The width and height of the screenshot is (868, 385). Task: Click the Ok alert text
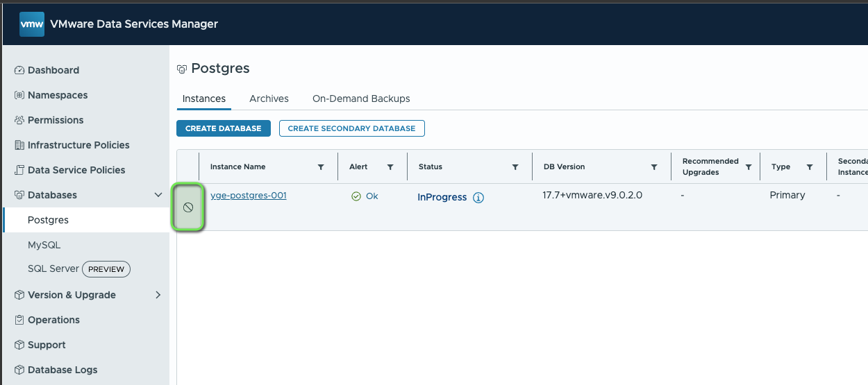click(372, 196)
